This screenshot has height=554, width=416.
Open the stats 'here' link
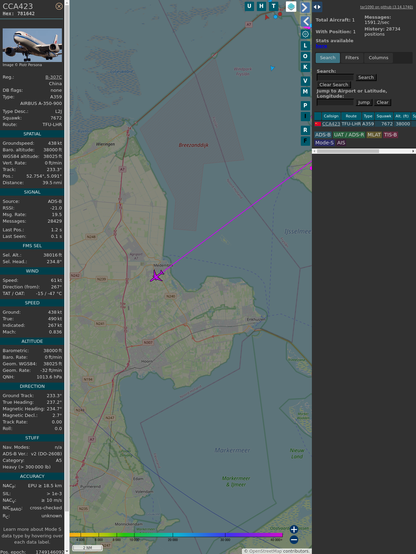321,46
